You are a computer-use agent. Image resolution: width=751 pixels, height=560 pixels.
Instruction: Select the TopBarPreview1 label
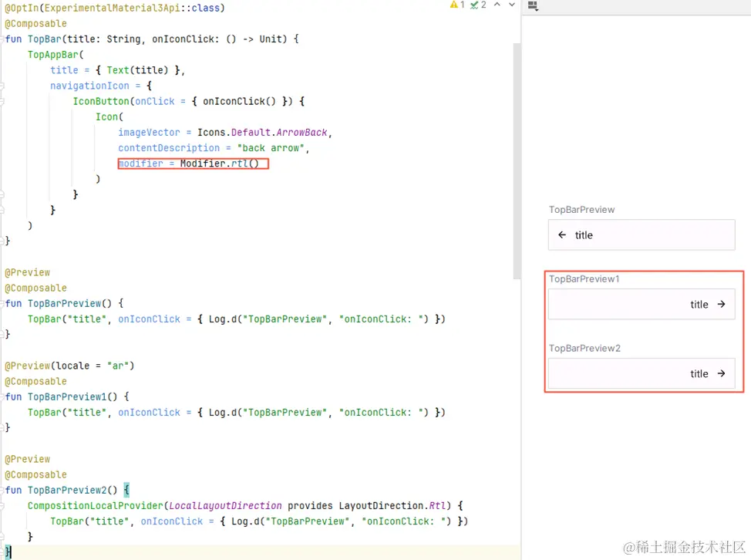[584, 278]
